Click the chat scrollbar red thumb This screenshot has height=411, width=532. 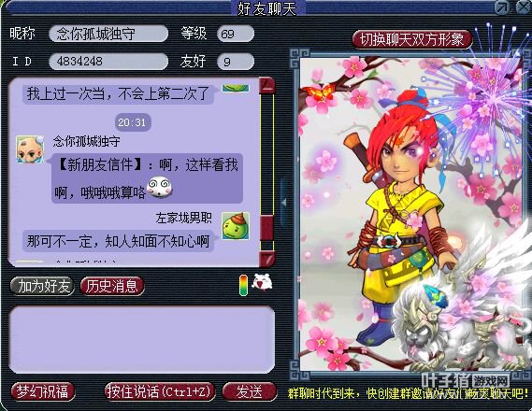(x=267, y=227)
